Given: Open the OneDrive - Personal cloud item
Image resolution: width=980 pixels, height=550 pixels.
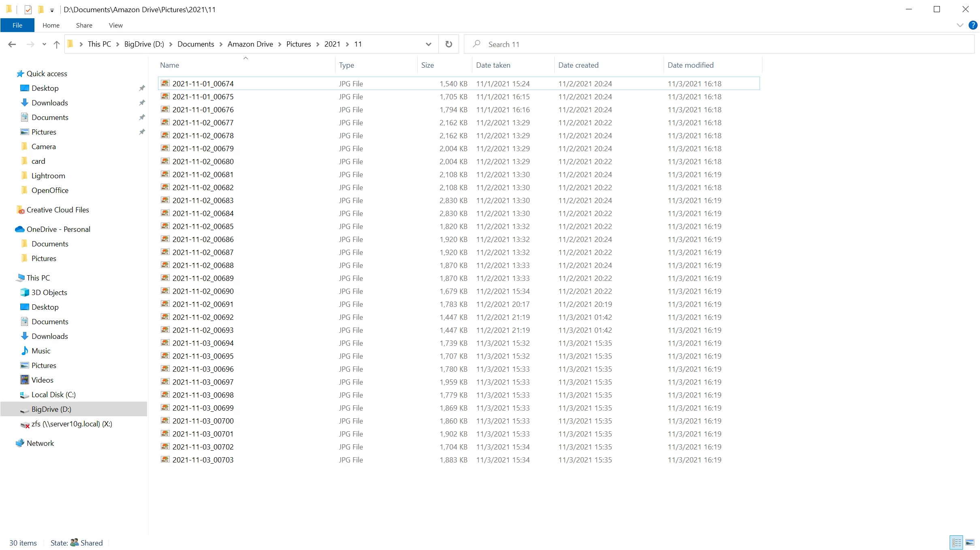Looking at the screenshot, I should pos(58,229).
